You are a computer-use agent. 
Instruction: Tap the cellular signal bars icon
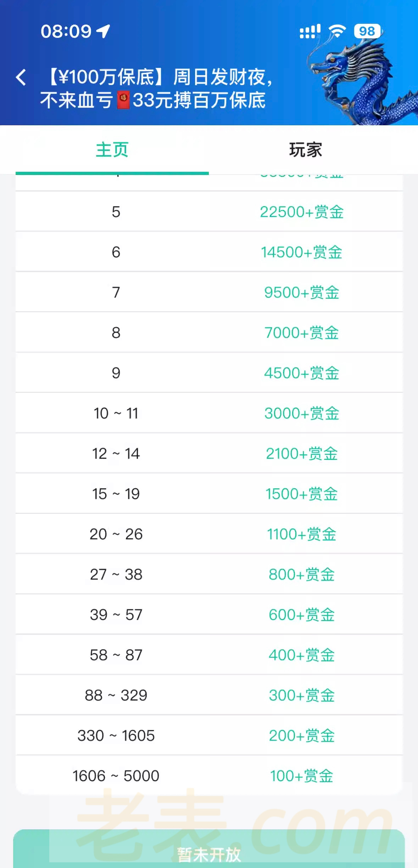(310, 31)
